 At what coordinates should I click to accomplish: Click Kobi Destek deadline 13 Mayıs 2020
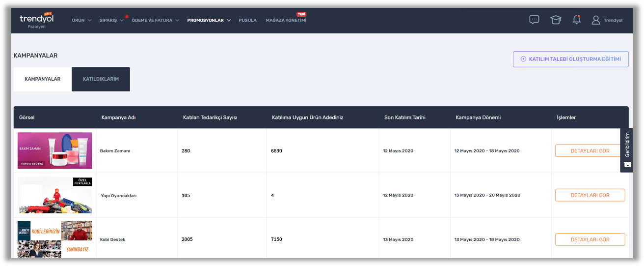(398, 239)
